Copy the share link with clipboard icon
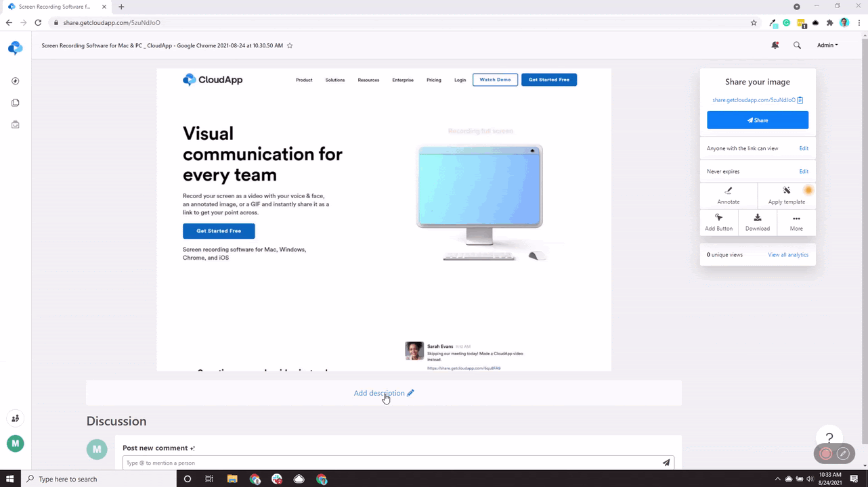This screenshot has height=487, width=868. (800, 100)
